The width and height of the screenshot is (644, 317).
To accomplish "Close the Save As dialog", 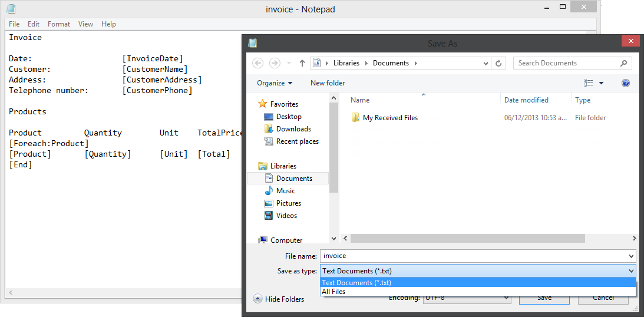I will click(630, 42).
